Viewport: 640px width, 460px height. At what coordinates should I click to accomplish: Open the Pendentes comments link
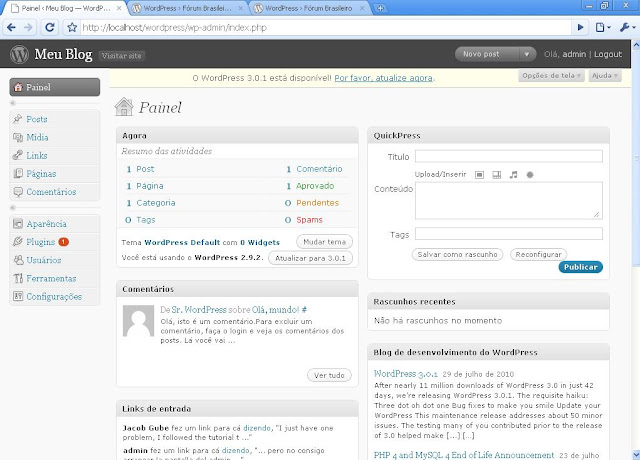(318, 203)
